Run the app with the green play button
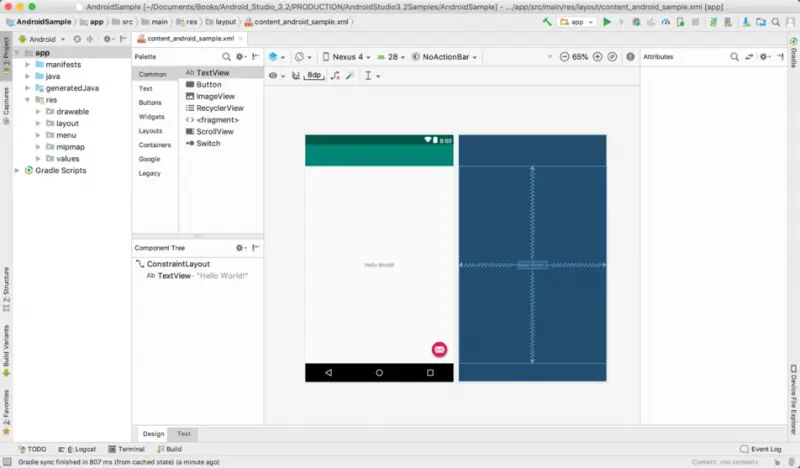 tap(606, 21)
